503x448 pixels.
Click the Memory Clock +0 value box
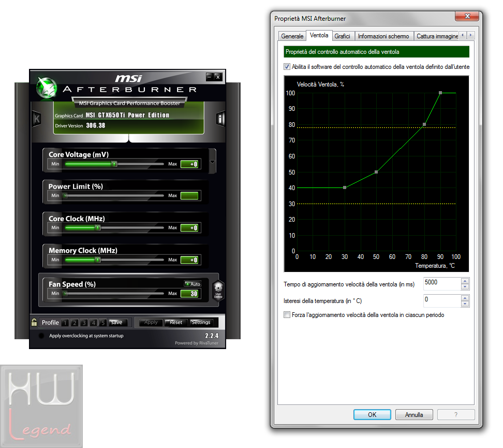pos(189,260)
